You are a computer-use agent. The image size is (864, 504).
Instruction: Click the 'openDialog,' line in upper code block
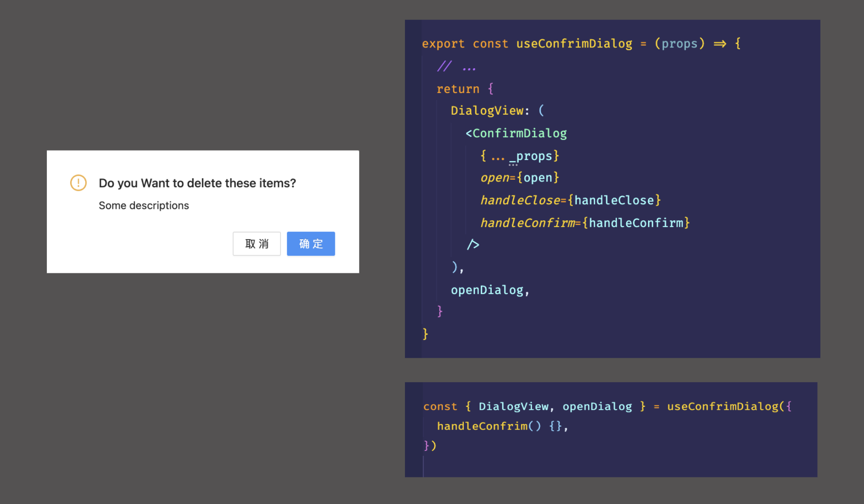tap(490, 290)
